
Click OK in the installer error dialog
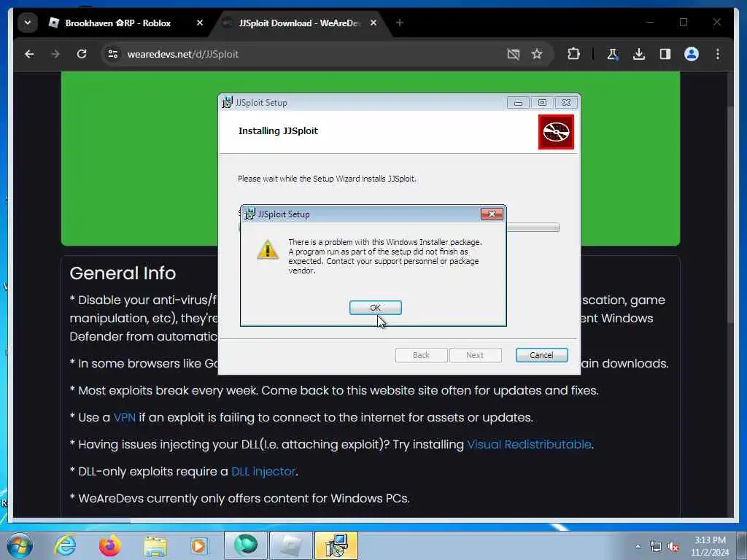click(x=376, y=308)
